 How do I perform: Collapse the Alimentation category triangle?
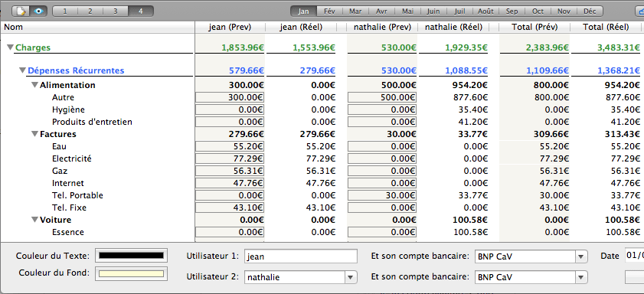point(35,85)
